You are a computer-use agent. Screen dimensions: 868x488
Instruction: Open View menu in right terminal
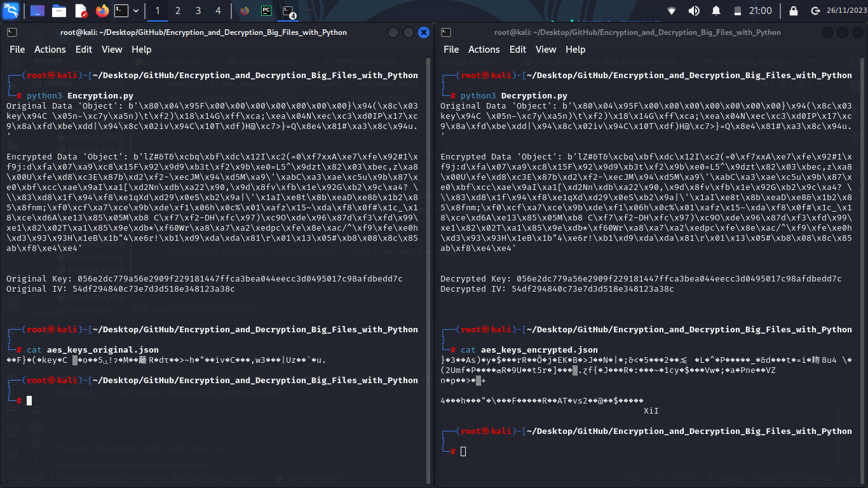tap(546, 49)
